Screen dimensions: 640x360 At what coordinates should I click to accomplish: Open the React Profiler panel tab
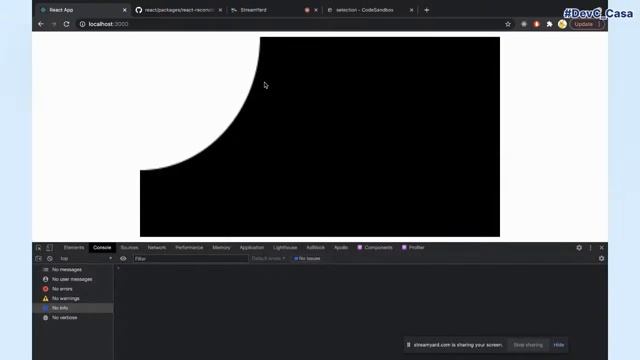[x=413, y=248]
